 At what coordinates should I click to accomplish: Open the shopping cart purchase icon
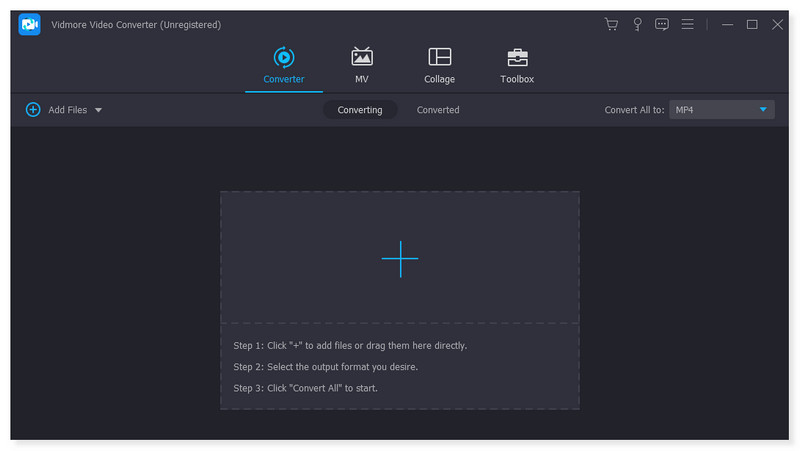click(611, 24)
